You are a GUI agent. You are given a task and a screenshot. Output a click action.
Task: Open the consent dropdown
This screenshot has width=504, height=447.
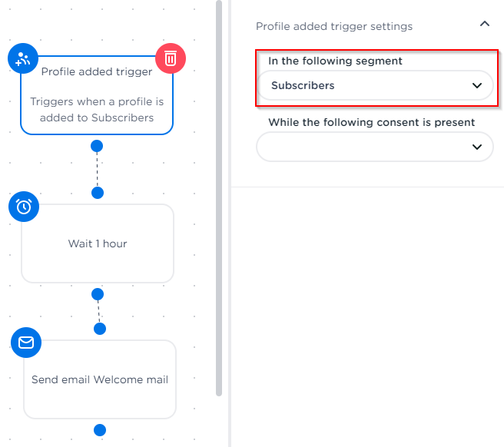tap(375, 147)
